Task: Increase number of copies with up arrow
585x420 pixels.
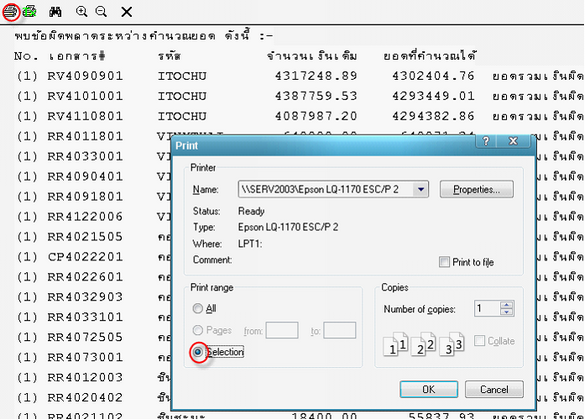Action: pyautogui.click(x=507, y=305)
